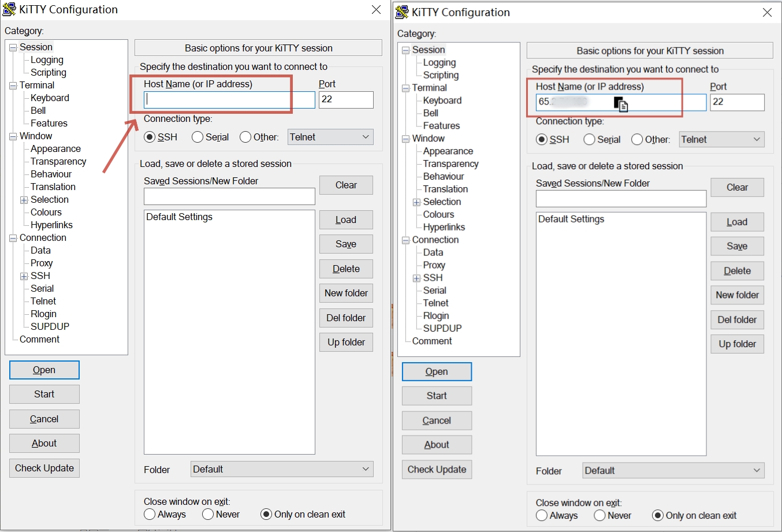Click Open button in left window
The height and width of the screenshot is (532, 782).
[44, 370]
